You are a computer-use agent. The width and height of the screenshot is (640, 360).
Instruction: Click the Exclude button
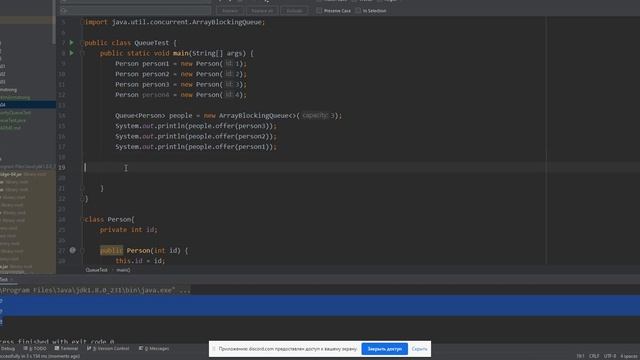pos(294,11)
